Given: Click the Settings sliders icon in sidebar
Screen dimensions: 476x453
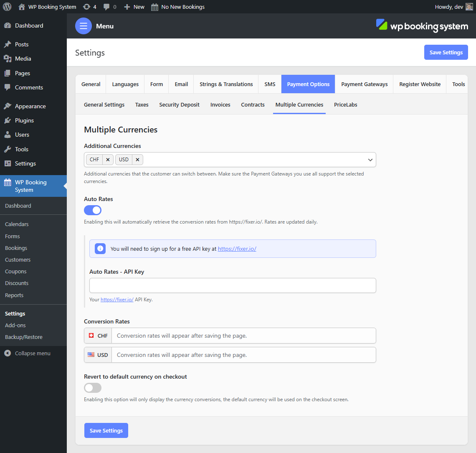Looking at the screenshot, I should pyautogui.click(x=8, y=163).
